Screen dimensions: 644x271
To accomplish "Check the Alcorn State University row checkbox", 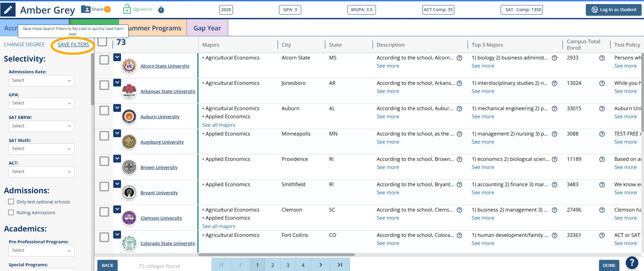I will click(104, 60).
